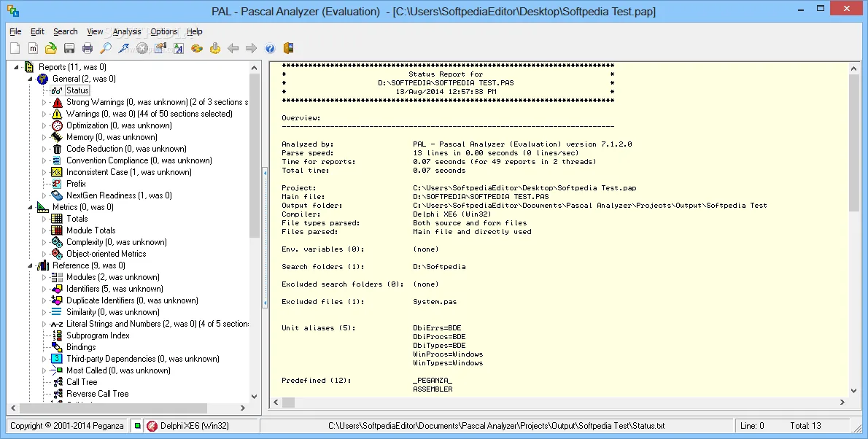868x439 pixels.
Task: Expand the Literal Strings and Numbers node
Action: pos(44,324)
